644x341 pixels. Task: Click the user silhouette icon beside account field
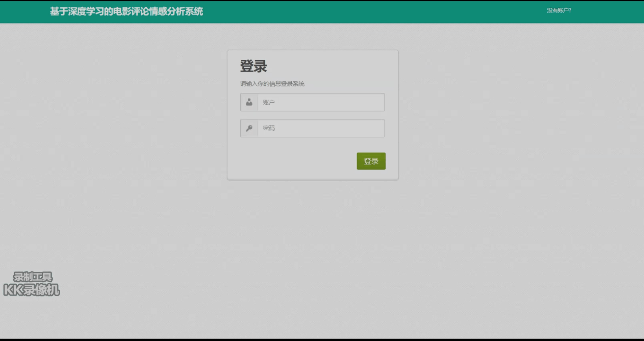pos(249,102)
